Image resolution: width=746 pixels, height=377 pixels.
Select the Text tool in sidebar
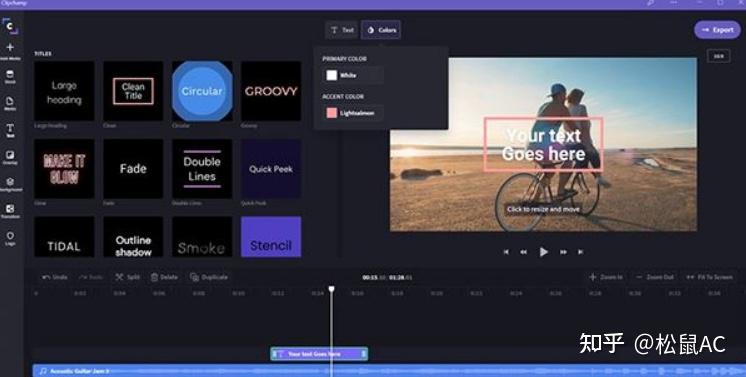pos(10,130)
